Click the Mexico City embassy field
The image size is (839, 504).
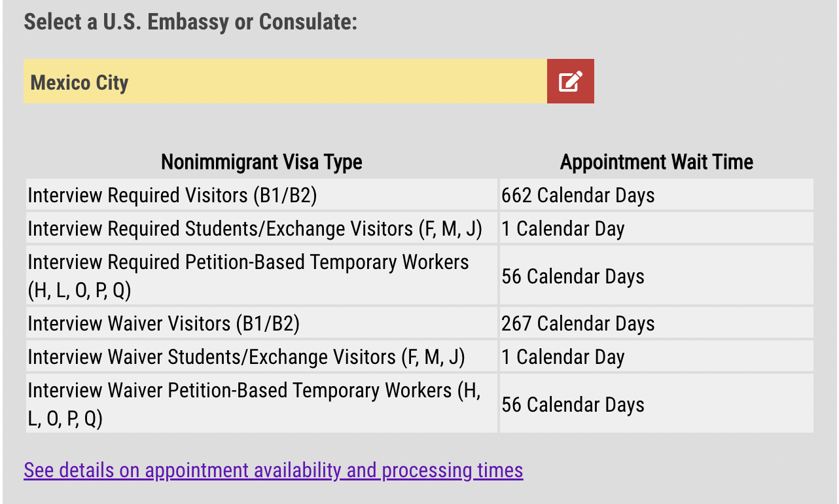(x=80, y=82)
